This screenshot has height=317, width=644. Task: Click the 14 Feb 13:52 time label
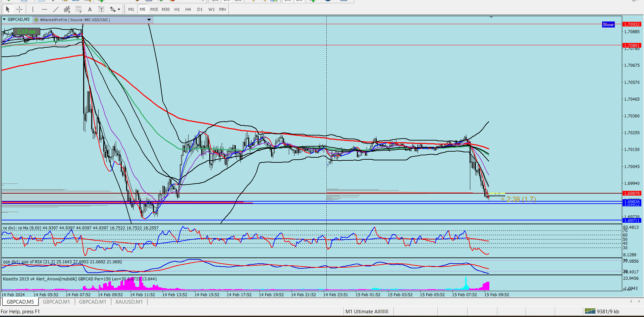(175, 295)
